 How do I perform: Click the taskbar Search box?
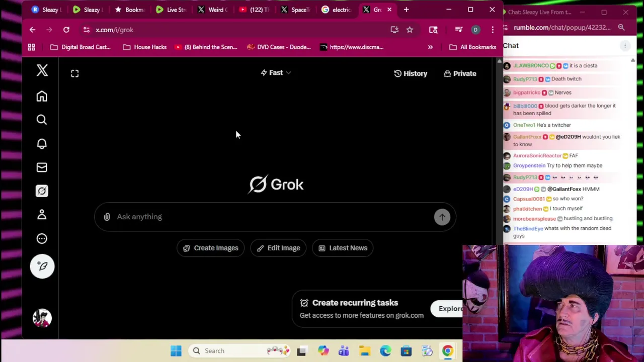pyautogui.click(x=239, y=351)
